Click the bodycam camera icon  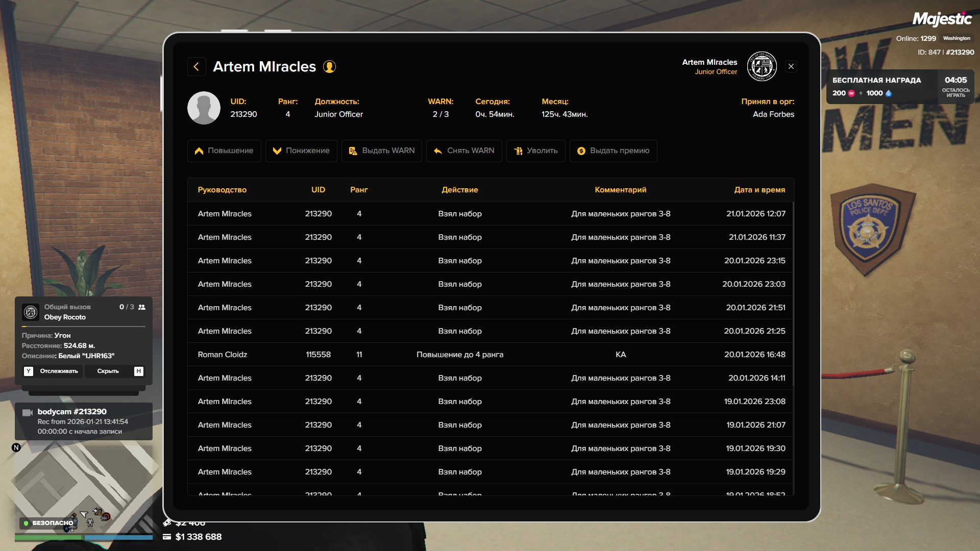pyautogui.click(x=28, y=412)
